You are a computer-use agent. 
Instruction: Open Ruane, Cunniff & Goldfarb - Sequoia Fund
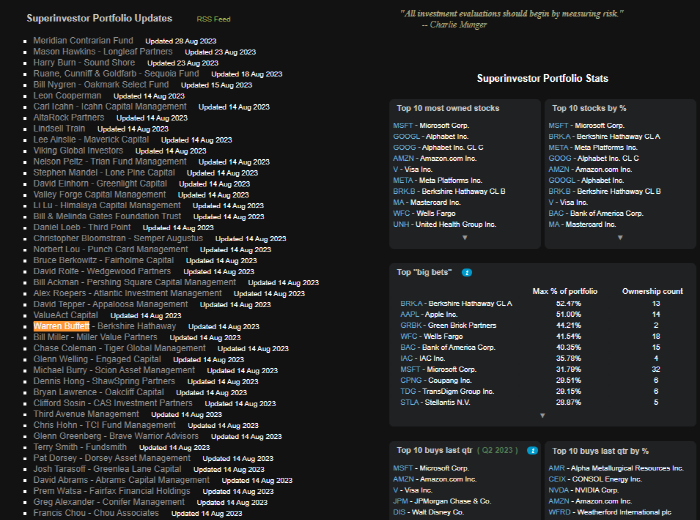[116, 74]
